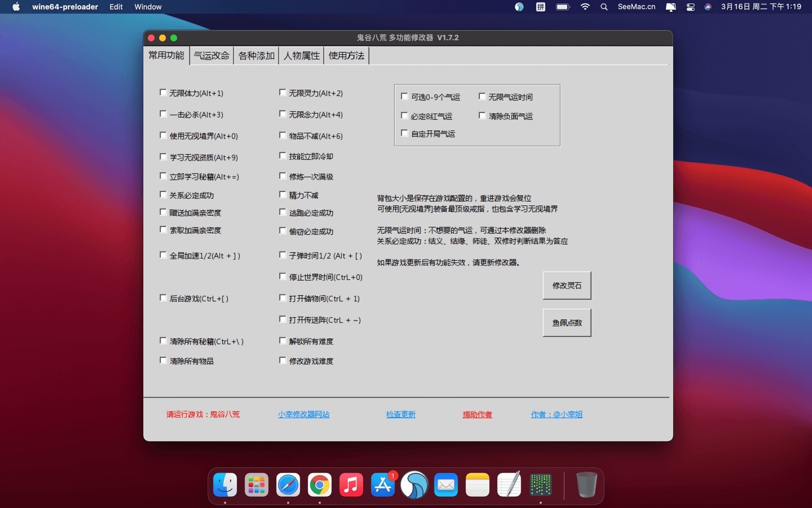Follow the 检查更新 link
Viewport: 812px width, 508px height.
click(400, 414)
